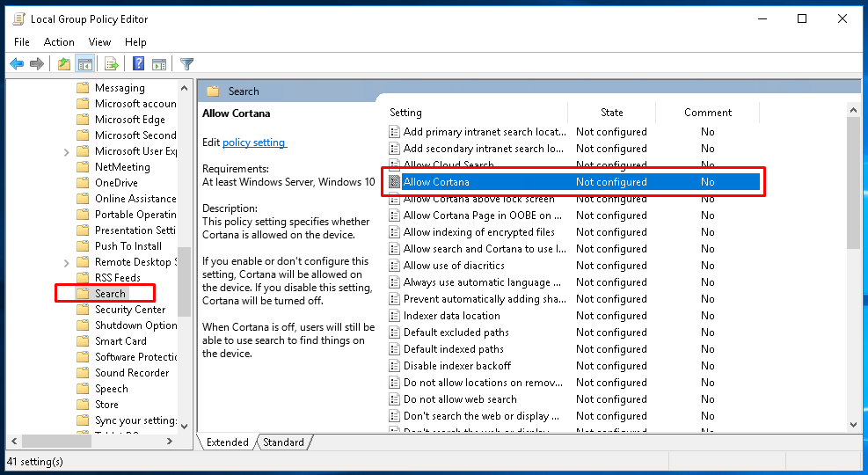Screen dimensions: 868x475
Task: Open the Help menu
Action: pos(135,42)
